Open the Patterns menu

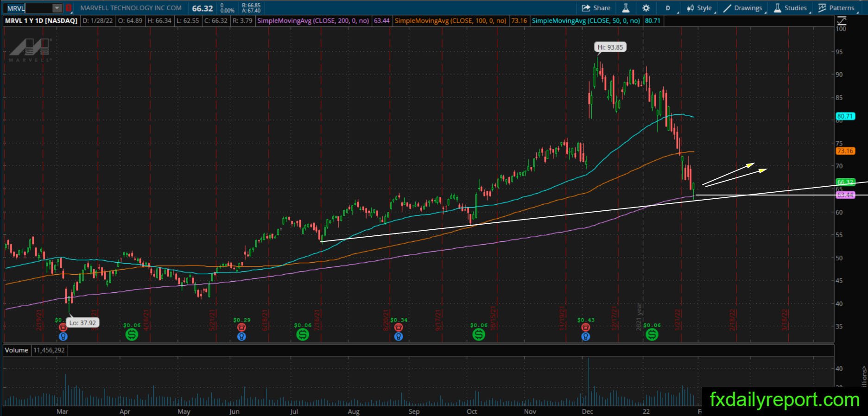pos(837,8)
